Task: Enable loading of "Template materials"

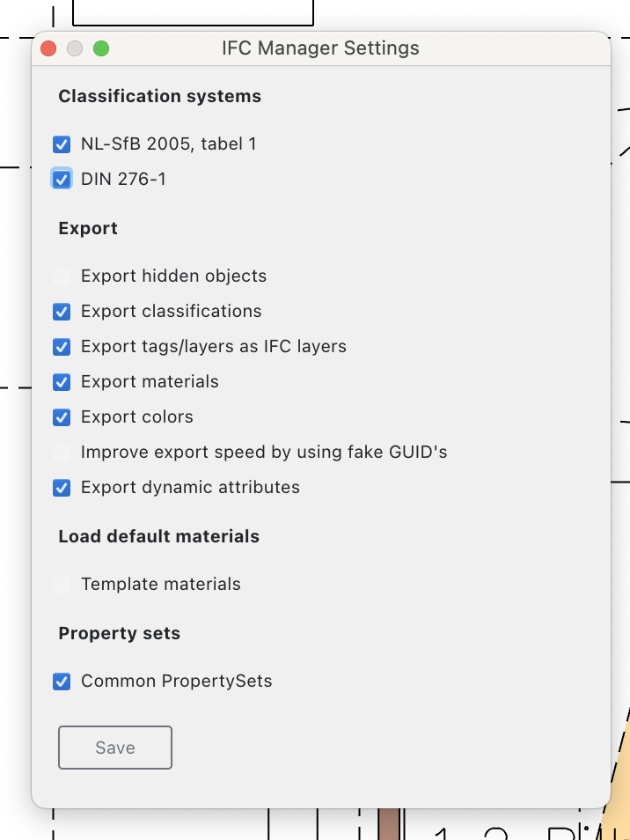Action: (x=62, y=584)
